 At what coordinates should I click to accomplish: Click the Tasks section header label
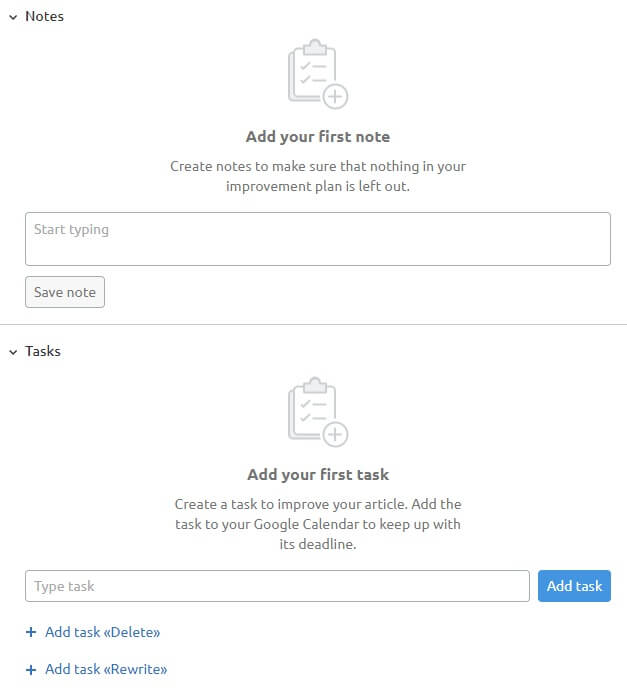coord(43,351)
